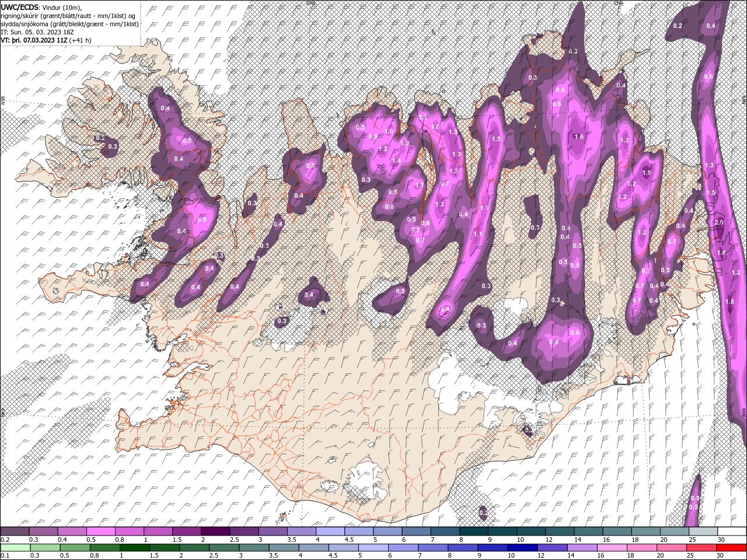
Task: Select the 8 dark teal snow-scale swatch
Action: click(x=473, y=531)
